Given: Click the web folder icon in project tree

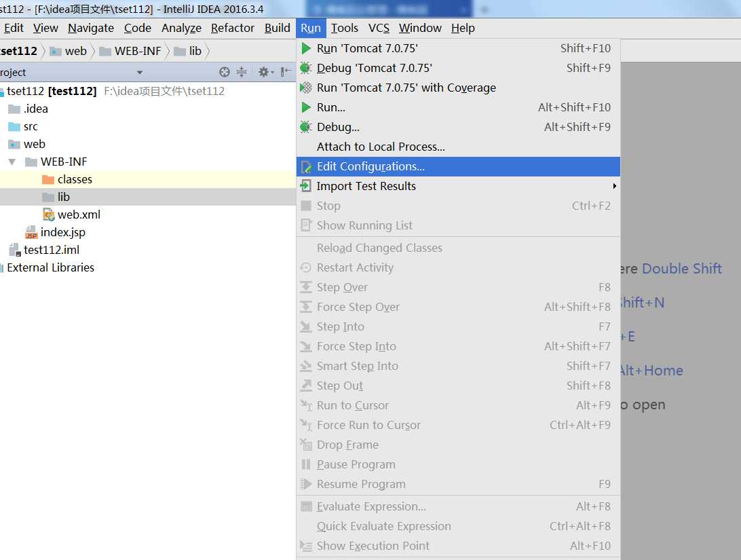Looking at the screenshot, I should [14, 144].
